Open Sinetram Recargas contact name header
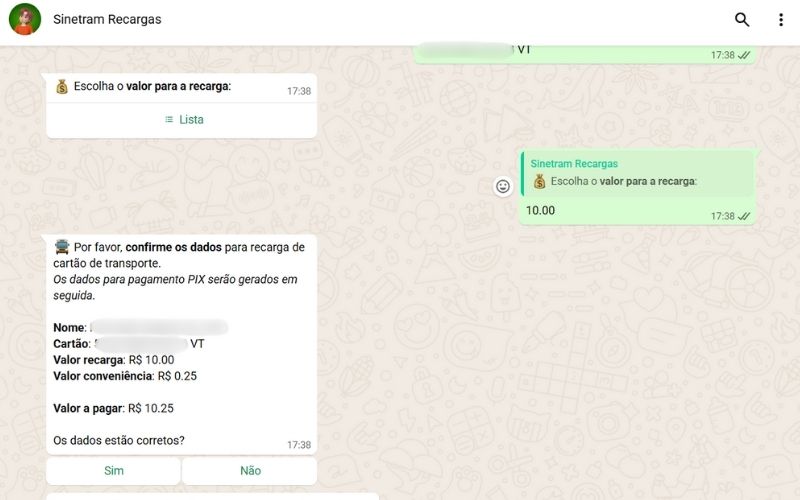800x500 pixels. pyautogui.click(x=107, y=19)
